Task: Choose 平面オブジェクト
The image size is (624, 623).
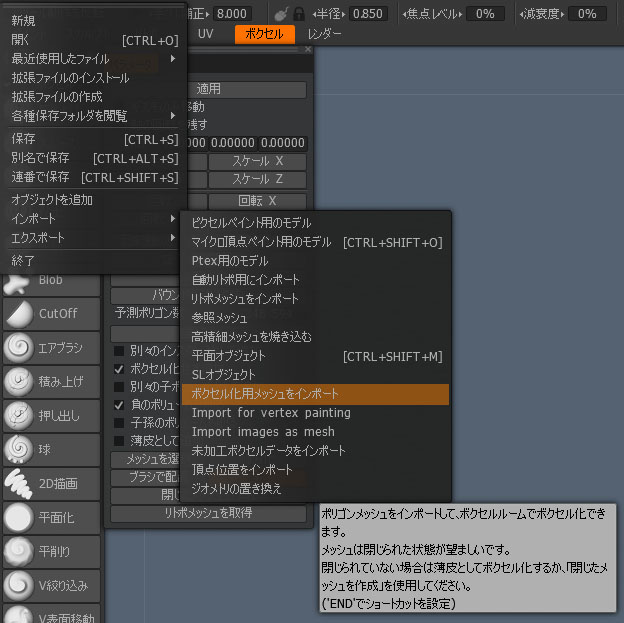Action: click(x=316, y=356)
